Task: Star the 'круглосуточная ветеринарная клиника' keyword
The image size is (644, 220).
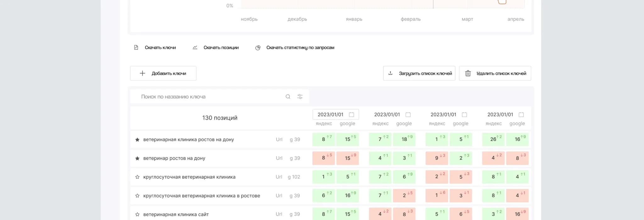Action: [x=137, y=177]
